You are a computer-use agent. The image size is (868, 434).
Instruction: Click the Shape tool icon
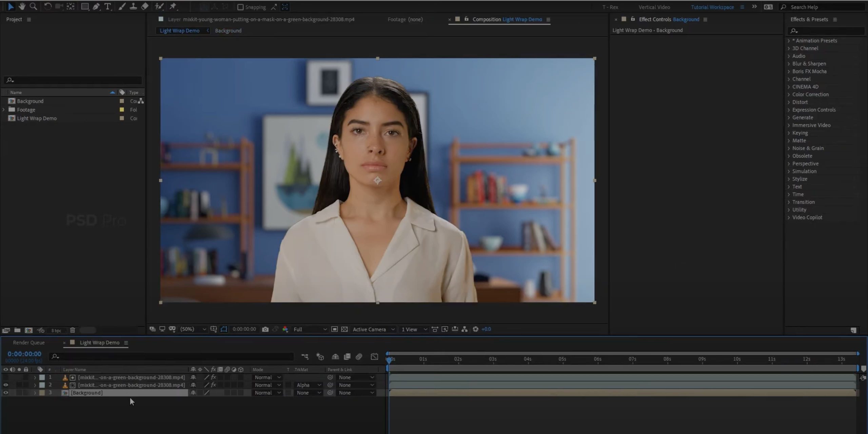84,6
